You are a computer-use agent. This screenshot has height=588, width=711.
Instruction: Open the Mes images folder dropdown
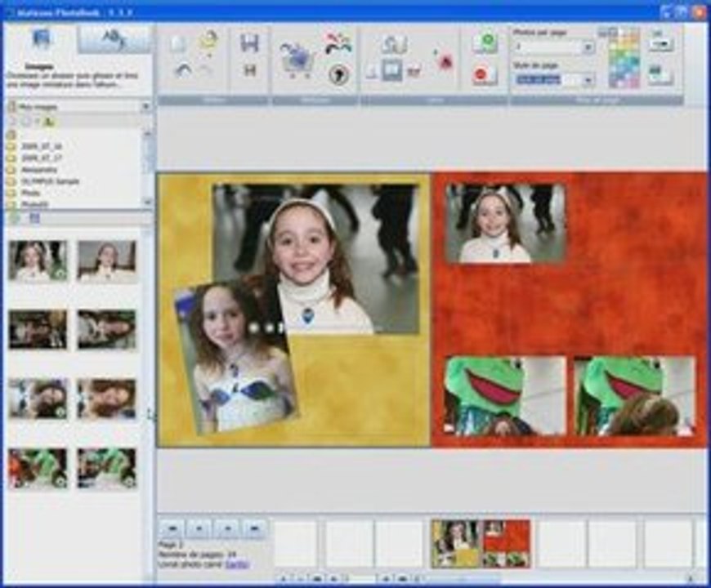point(145,107)
